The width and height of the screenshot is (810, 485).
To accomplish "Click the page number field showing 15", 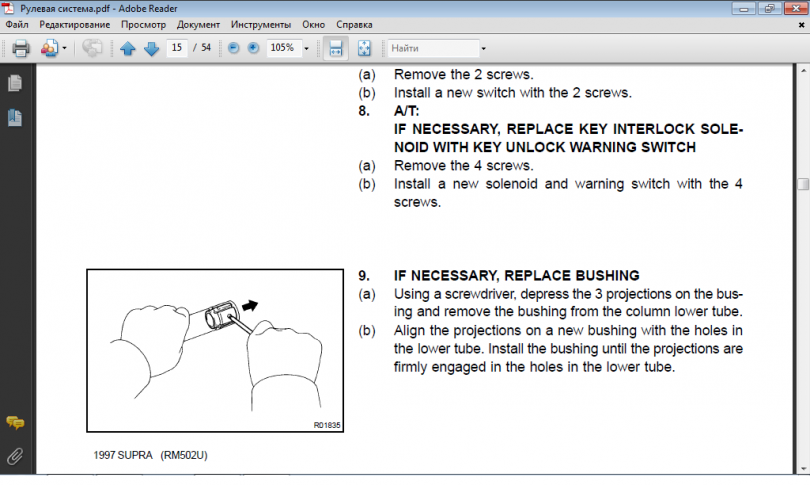I will click(177, 48).
